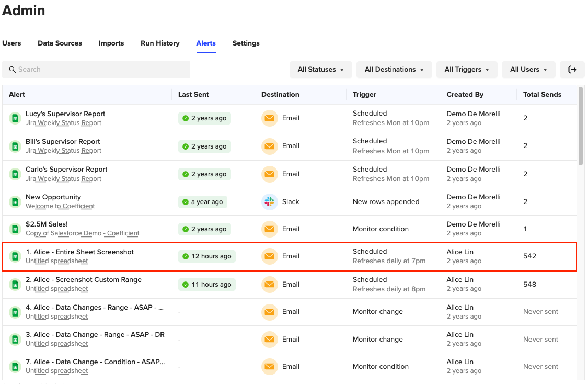
Task: Click green check badge for 12 hours ago
Action: [x=186, y=256]
